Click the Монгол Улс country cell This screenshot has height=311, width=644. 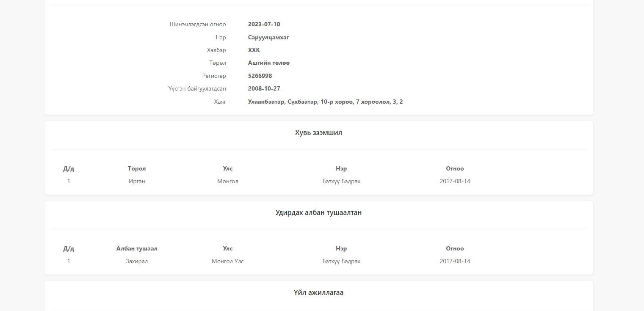[x=228, y=261]
